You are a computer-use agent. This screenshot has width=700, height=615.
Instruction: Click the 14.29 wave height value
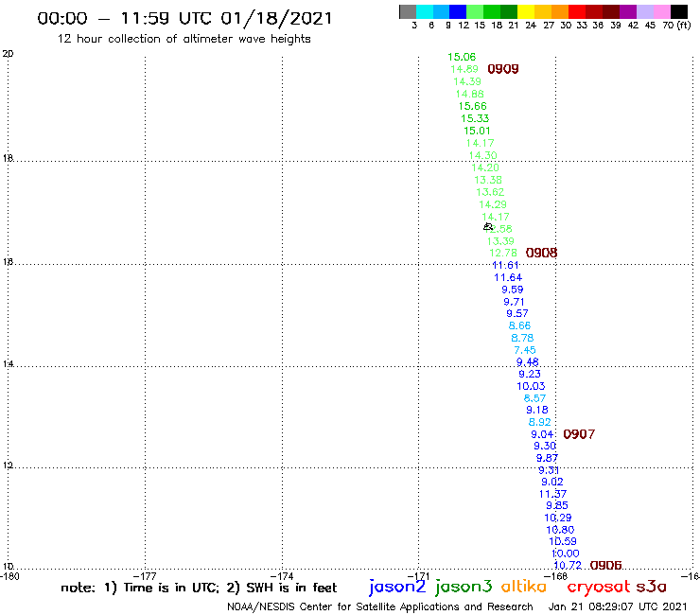pos(493,204)
